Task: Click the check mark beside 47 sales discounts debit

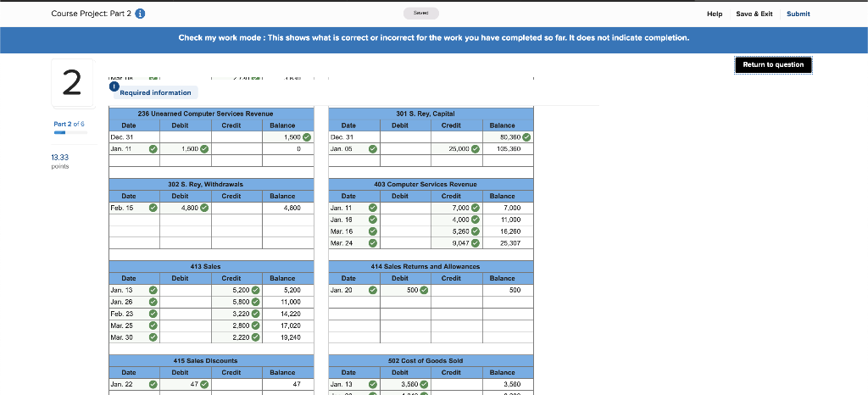Action: click(204, 384)
